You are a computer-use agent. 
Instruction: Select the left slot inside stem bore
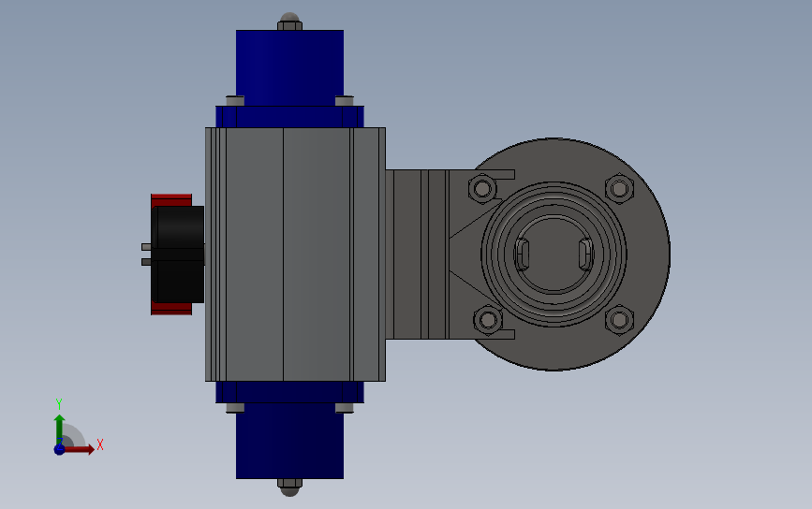click(x=522, y=254)
